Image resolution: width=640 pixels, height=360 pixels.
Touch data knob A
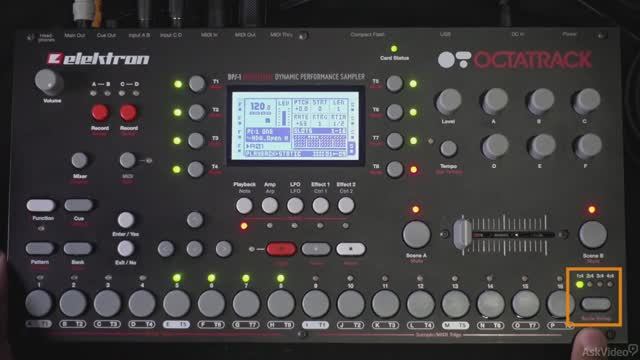point(495,102)
